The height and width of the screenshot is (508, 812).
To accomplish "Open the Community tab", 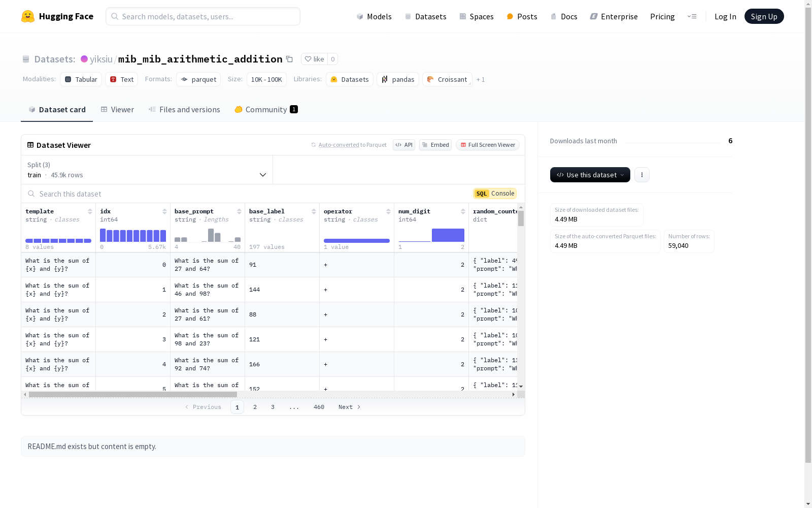I will (266, 110).
